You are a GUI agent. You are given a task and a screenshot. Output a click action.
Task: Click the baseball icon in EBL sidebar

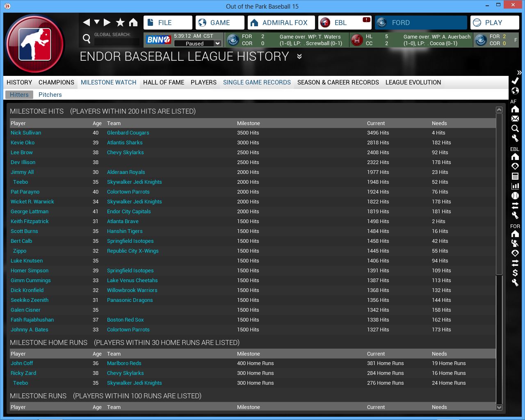coord(515,196)
